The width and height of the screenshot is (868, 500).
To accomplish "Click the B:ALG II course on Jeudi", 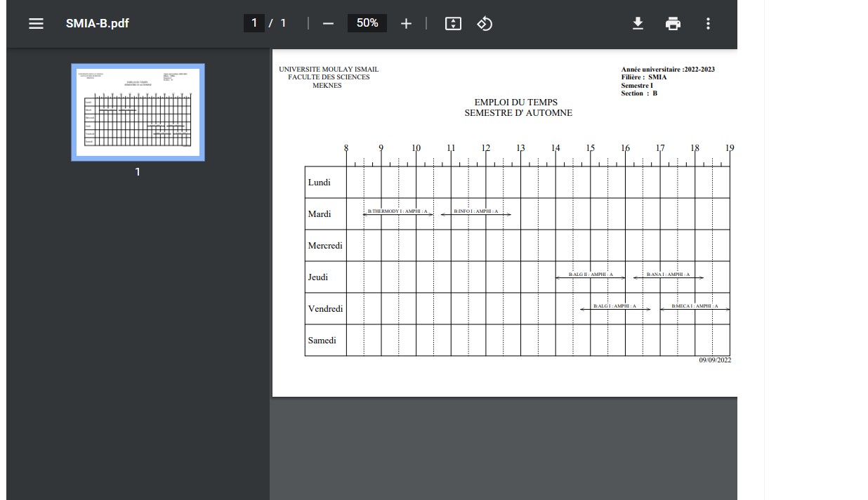I will pyautogui.click(x=591, y=275).
